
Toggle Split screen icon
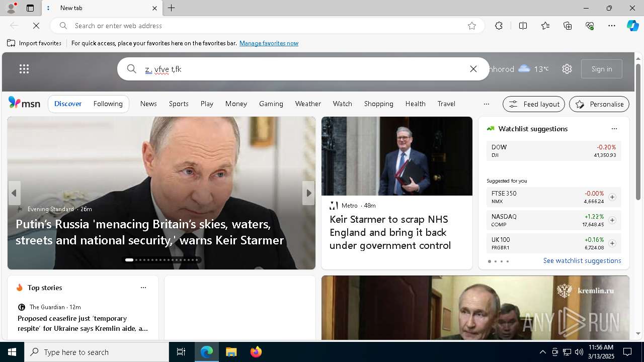pos(523,26)
